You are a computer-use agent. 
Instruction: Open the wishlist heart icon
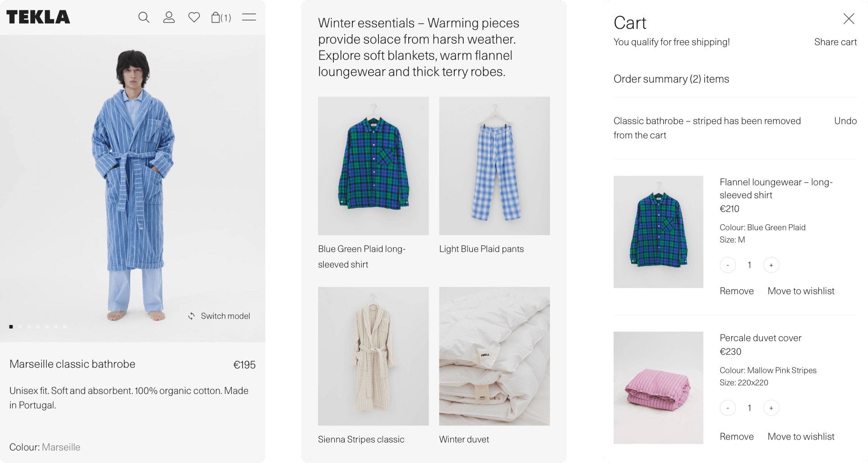[194, 18]
